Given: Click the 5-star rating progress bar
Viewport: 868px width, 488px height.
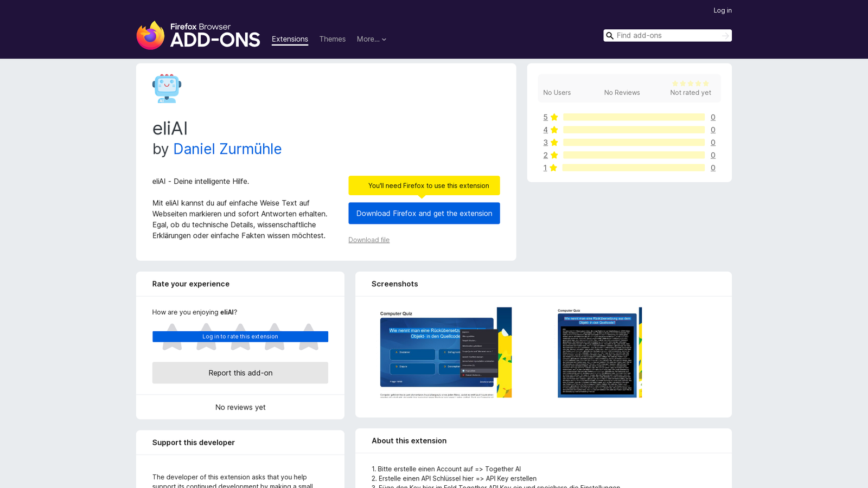Looking at the screenshot, I should point(634,117).
